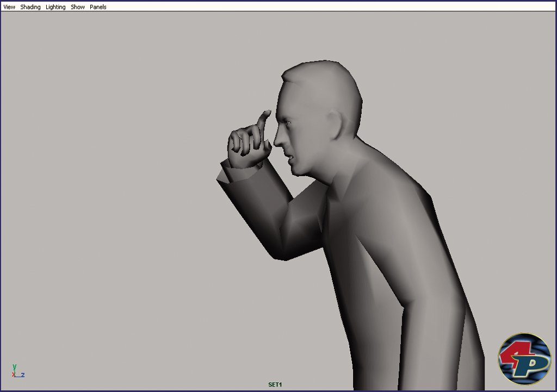Click the XYZ axis orientation gizmo
The image size is (557, 392).
[17, 371]
